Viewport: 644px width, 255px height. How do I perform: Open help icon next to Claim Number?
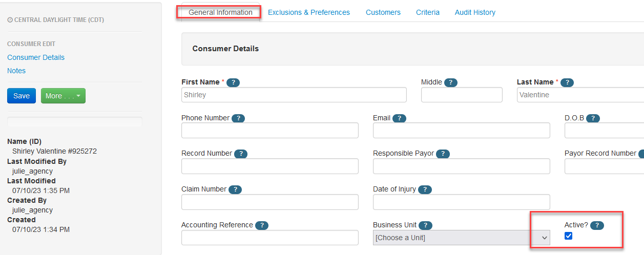tap(235, 189)
